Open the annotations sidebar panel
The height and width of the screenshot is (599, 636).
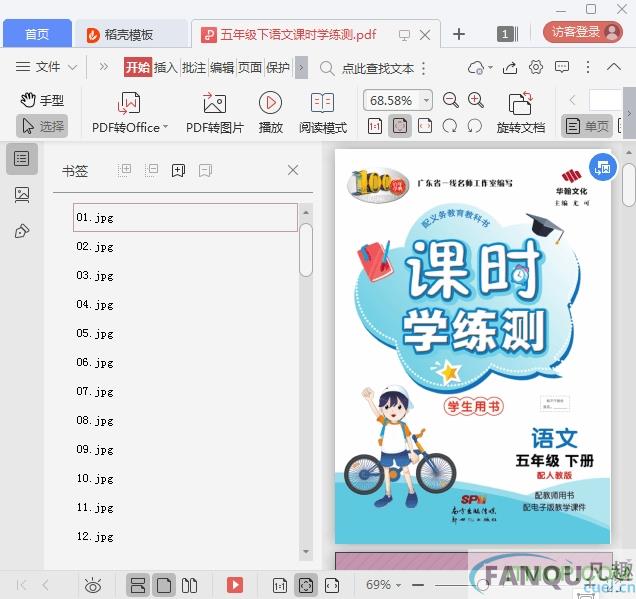pyautogui.click(x=22, y=231)
